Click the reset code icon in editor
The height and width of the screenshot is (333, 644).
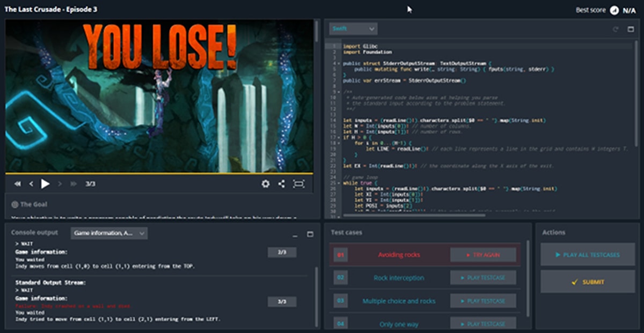point(616,29)
